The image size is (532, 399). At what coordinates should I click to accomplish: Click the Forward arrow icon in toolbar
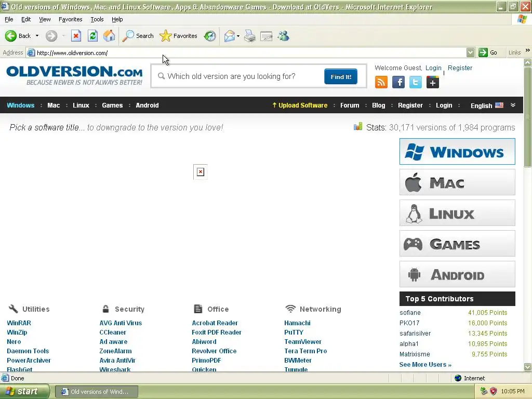pyautogui.click(x=51, y=36)
